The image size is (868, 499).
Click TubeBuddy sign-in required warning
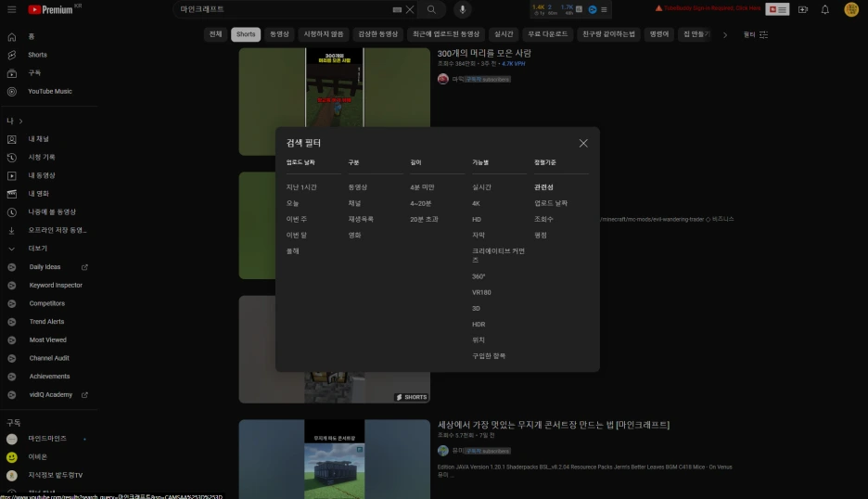tap(708, 8)
